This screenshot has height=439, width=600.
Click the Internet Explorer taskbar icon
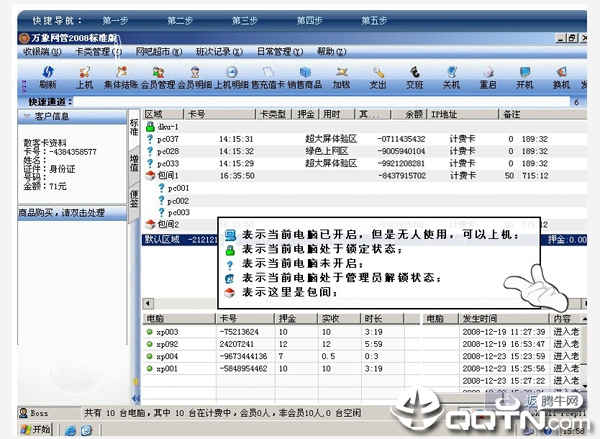click(x=70, y=430)
